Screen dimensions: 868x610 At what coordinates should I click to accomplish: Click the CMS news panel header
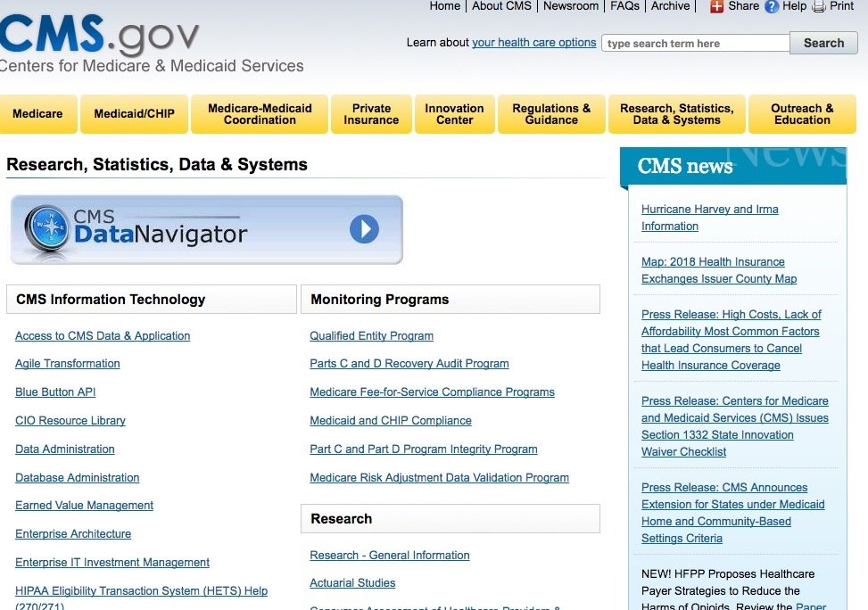tap(733, 166)
